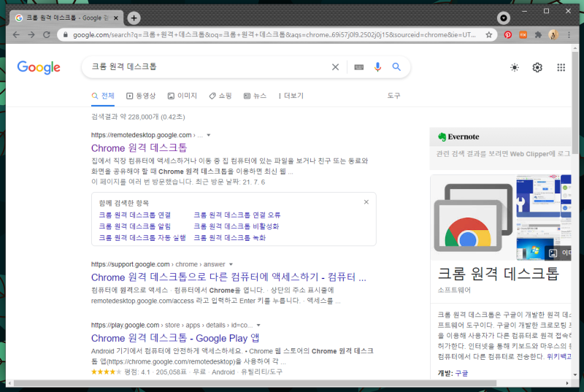Click the scroll-down arrow on vertical scrollbar
The width and height of the screenshot is (584, 392).
tap(575, 375)
